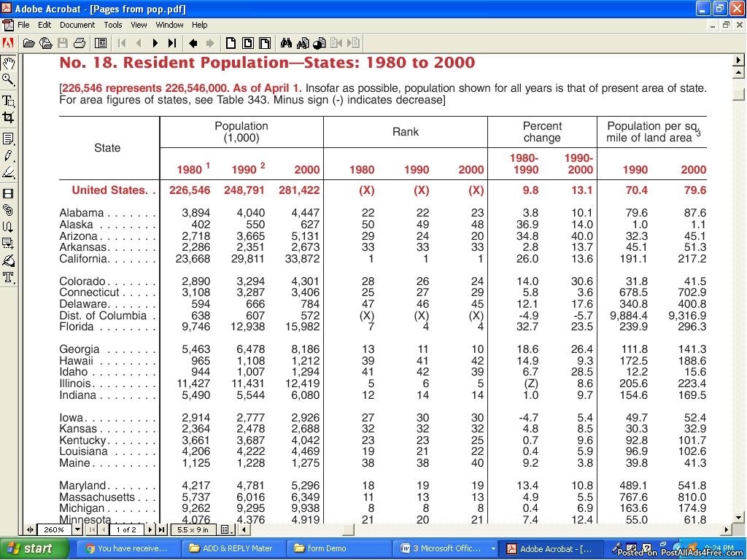Select the Text Select tool

pos(8,100)
